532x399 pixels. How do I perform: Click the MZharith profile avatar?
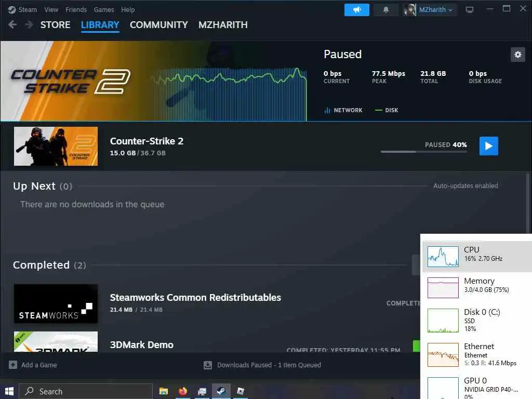coord(409,10)
